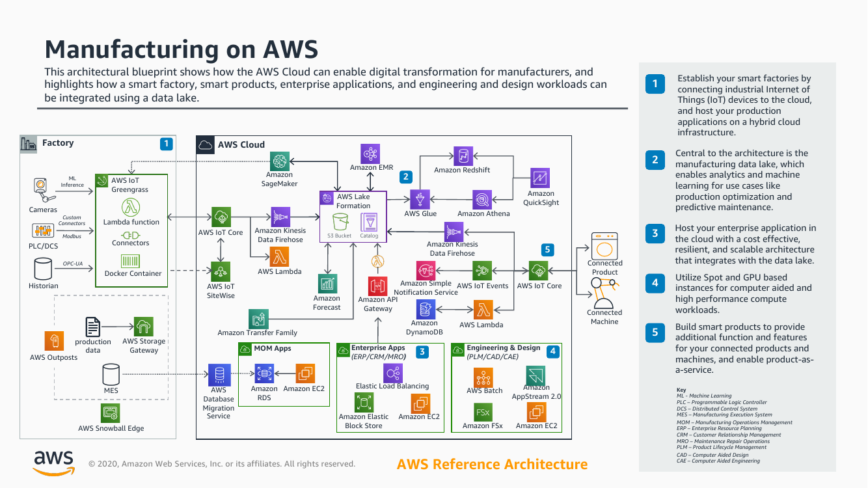868x488 pixels.
Task: Select the AWS Storage Gateway icon
Action: tap(143, 327)
